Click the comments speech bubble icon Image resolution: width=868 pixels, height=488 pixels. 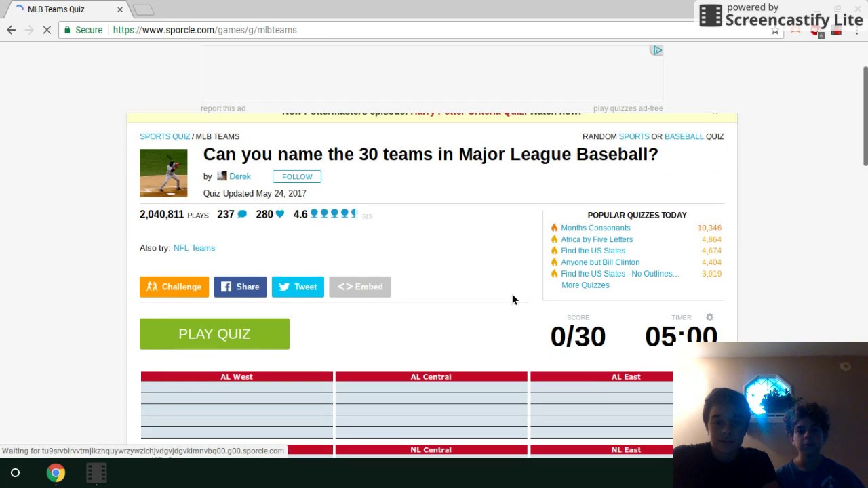pos(242,214)
